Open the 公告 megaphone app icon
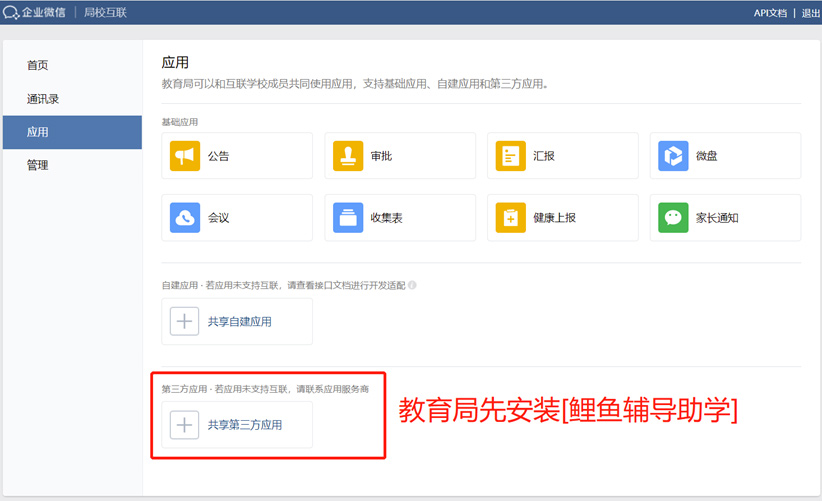 tap(185, 156)
